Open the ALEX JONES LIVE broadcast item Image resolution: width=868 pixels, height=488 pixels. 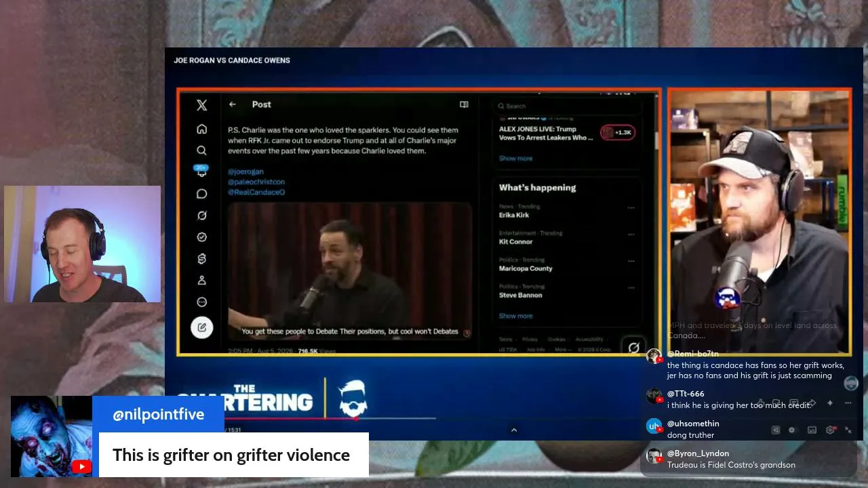[546, 133]
